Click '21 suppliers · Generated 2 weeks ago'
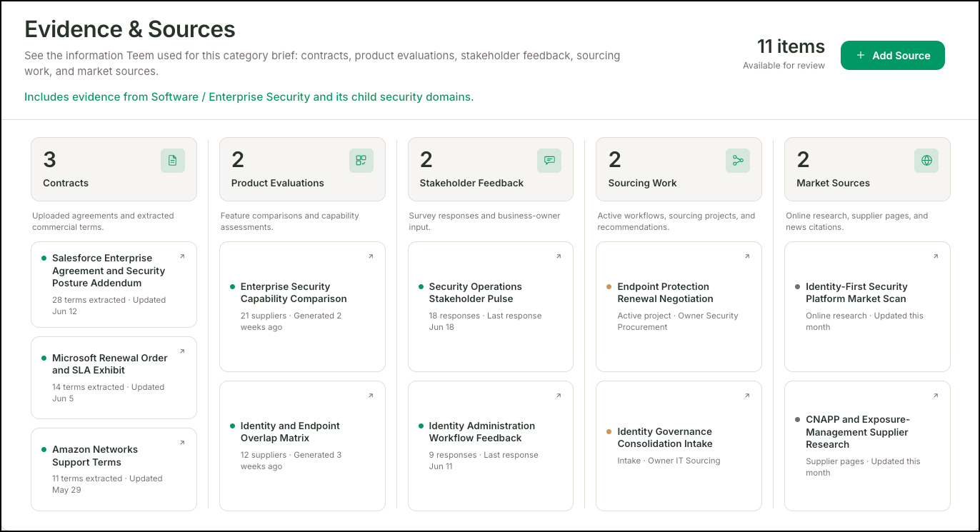The height and width of the screenshot is (532, 980). pyautogui.click(x=291, y=321)
